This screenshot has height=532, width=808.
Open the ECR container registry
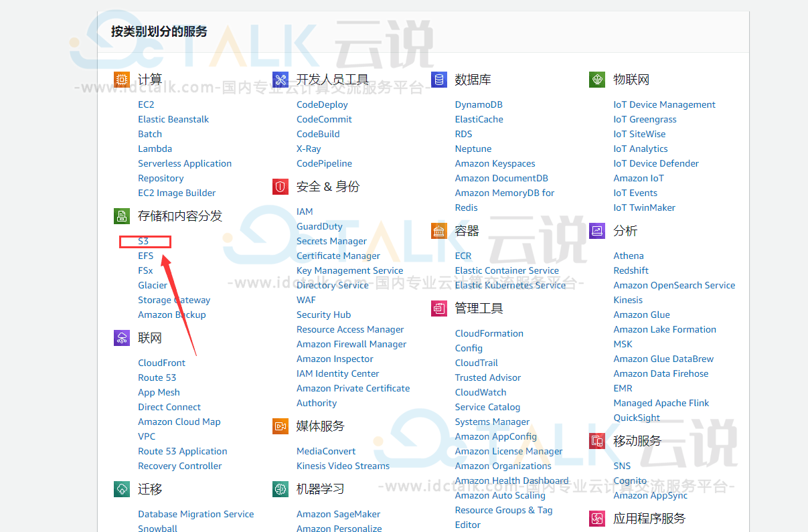(463, 256)
